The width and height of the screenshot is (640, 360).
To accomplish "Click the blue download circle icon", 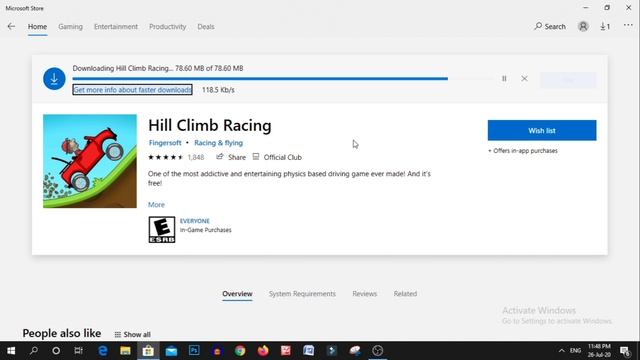I will (x=54, y=79).
